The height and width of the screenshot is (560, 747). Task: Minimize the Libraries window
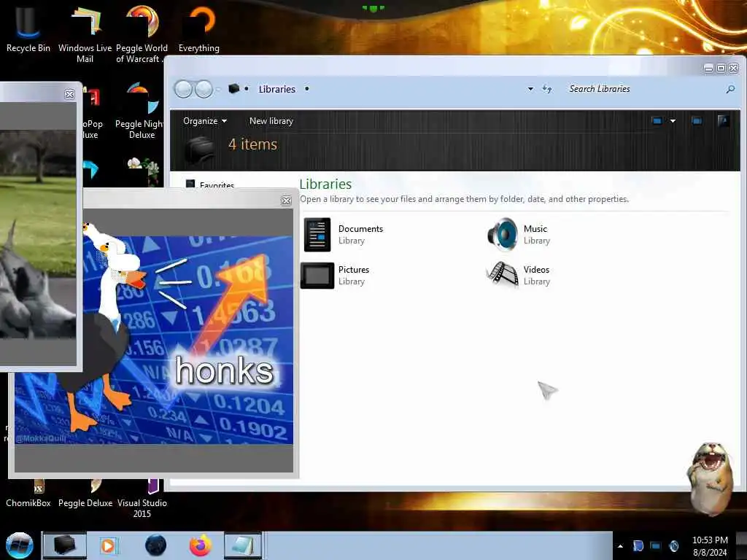[708, 69]
